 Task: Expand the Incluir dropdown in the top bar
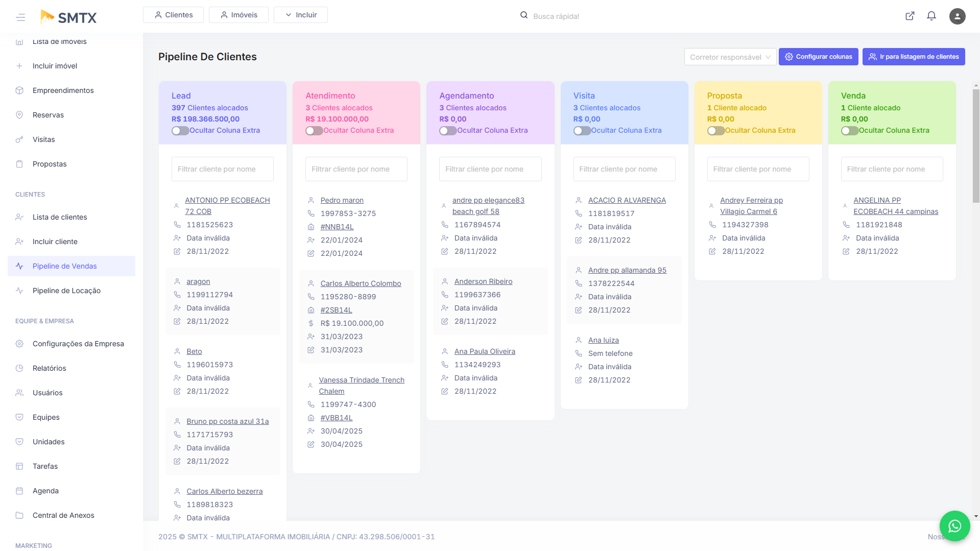point(300,14)
